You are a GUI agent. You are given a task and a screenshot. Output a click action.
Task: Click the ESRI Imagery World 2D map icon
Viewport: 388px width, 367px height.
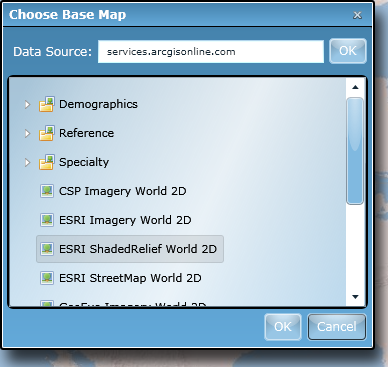click(47, 220)
